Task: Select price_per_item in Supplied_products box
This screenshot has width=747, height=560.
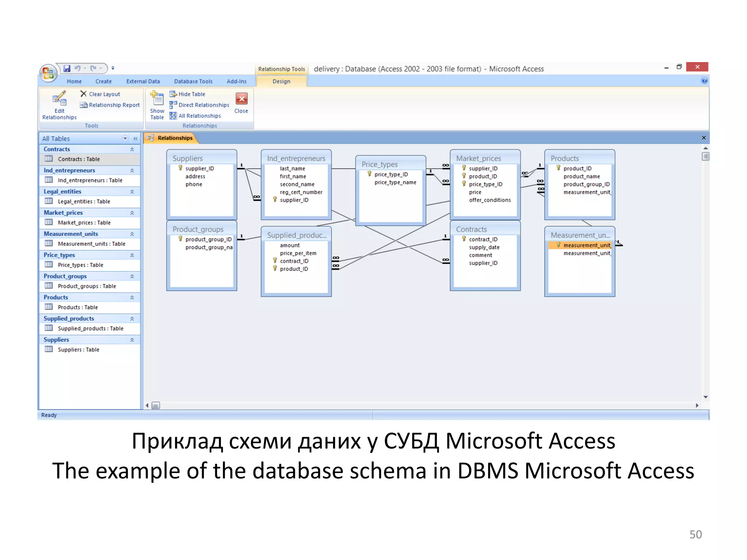Action: tap(298, 253)
